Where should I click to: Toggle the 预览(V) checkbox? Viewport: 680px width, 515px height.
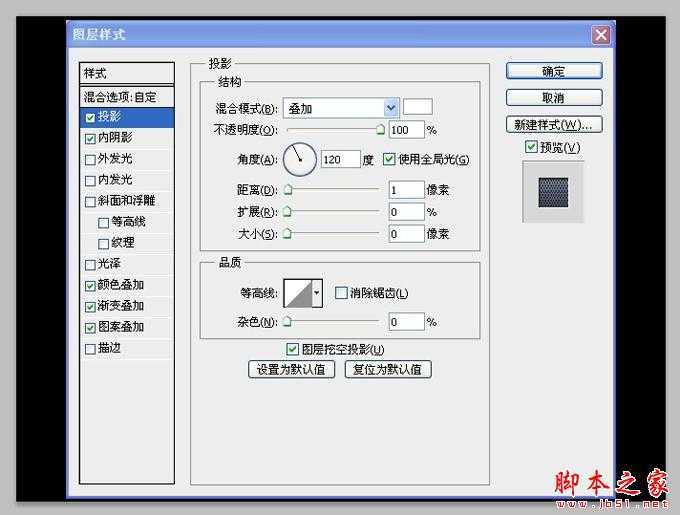(x=531, y=147)
